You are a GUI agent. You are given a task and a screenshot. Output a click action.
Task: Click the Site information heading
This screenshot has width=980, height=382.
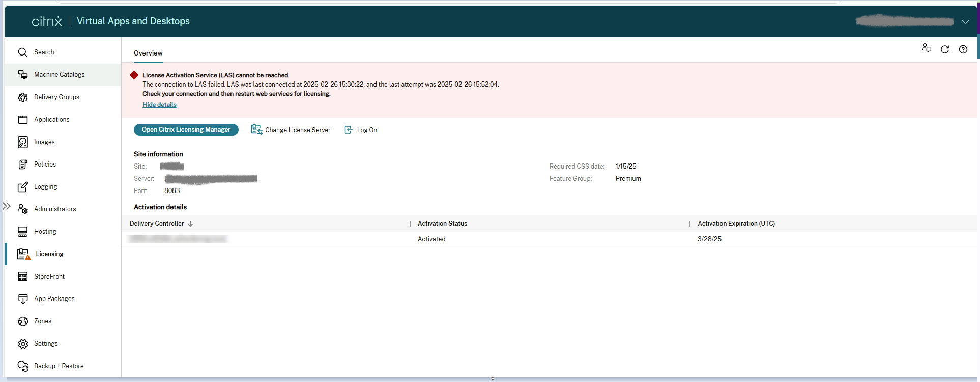click(158, 154)
